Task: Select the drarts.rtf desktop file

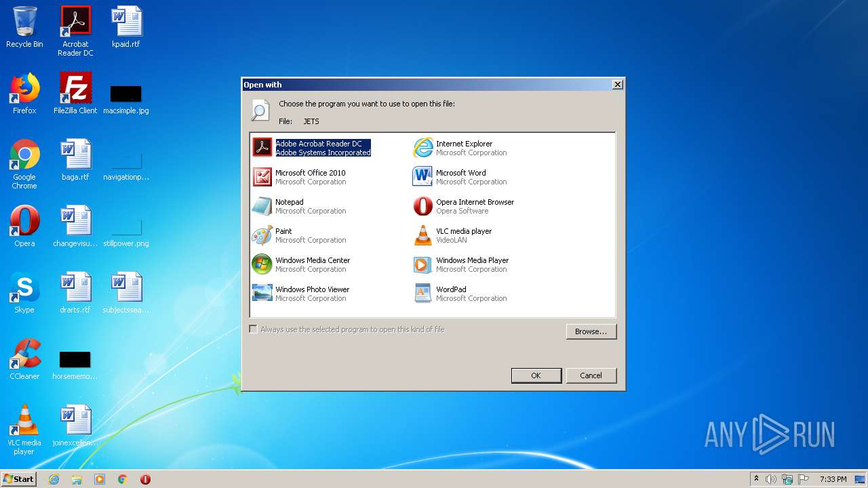Action: tap(75, 293)
